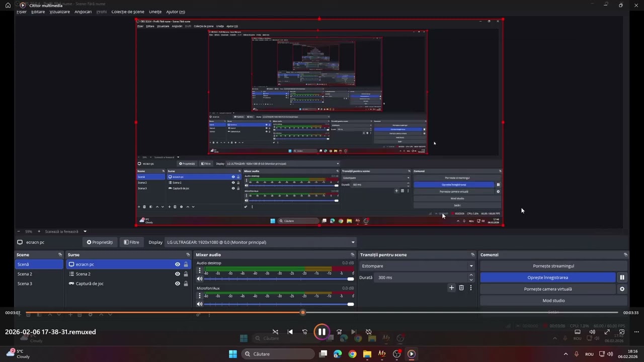This screenshot has height=362, width=644.
Task: Open the preview scaling dropdown arrow
Action: (85, 231)
